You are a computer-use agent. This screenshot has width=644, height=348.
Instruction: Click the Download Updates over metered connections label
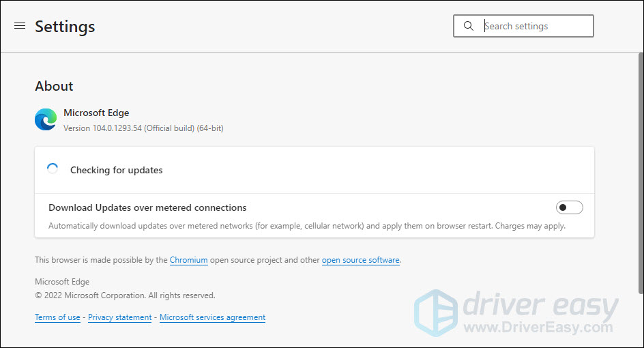click(x=147, y=207)
